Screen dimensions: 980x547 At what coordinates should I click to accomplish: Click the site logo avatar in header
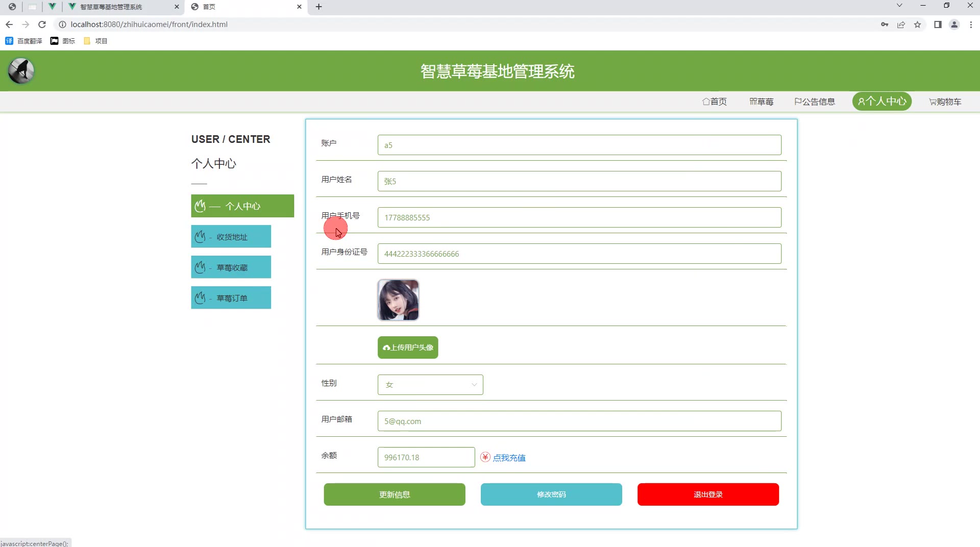point(21,71)
